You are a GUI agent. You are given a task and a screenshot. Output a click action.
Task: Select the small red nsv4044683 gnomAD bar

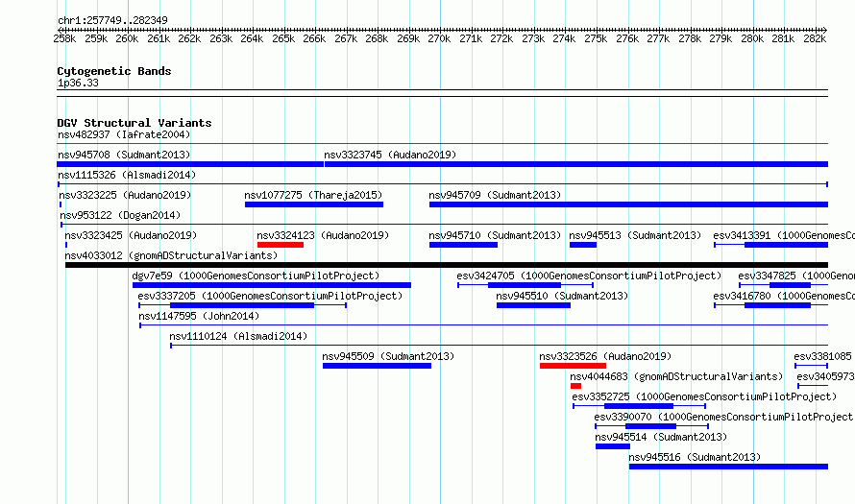[x=575, y=386]
